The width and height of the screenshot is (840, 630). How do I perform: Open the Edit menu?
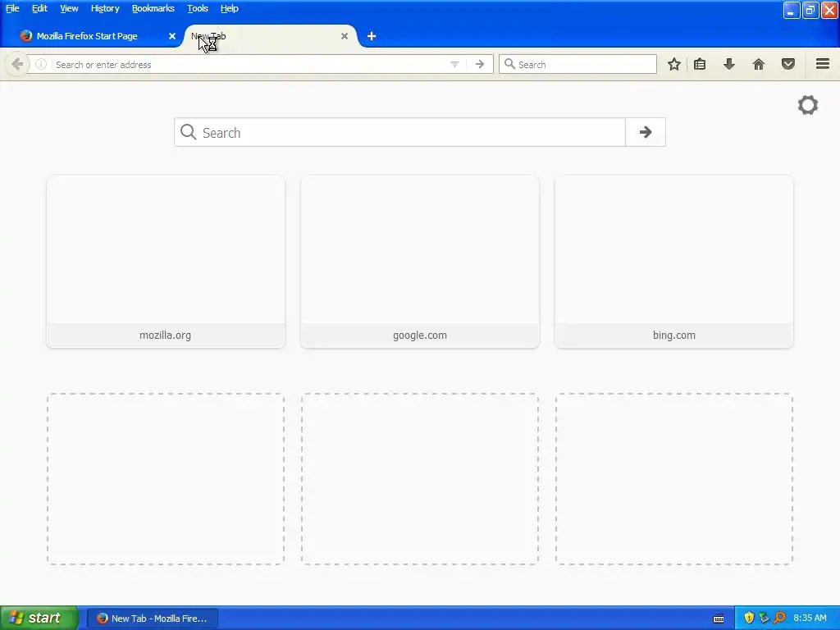(x=39, y=8)
